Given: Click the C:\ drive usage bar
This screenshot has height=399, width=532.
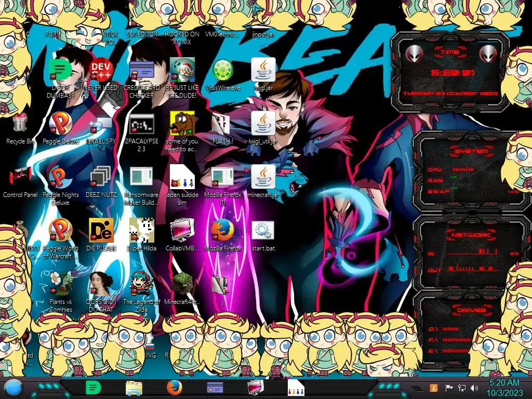Looking at the screenshot, I should pos(451,329).
